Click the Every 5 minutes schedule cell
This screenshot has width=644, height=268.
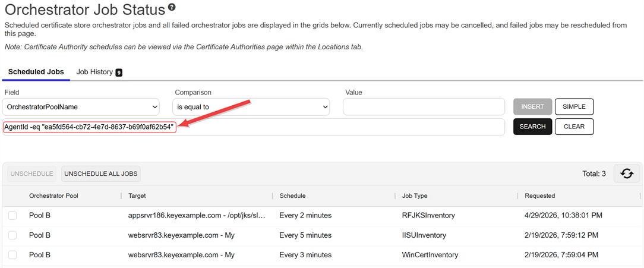(x=305, y=235)
